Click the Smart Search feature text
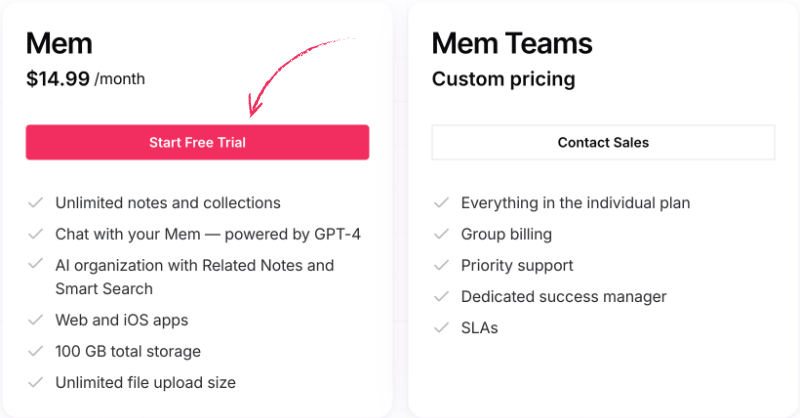The height and width of the screenshot is (418, 800). pyautogui.click(x=104, y=289)
